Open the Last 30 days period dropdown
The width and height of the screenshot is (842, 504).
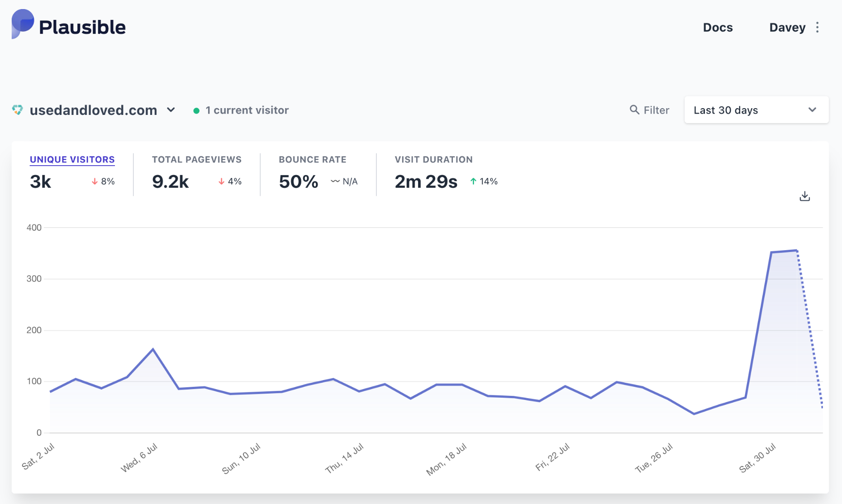756,110
